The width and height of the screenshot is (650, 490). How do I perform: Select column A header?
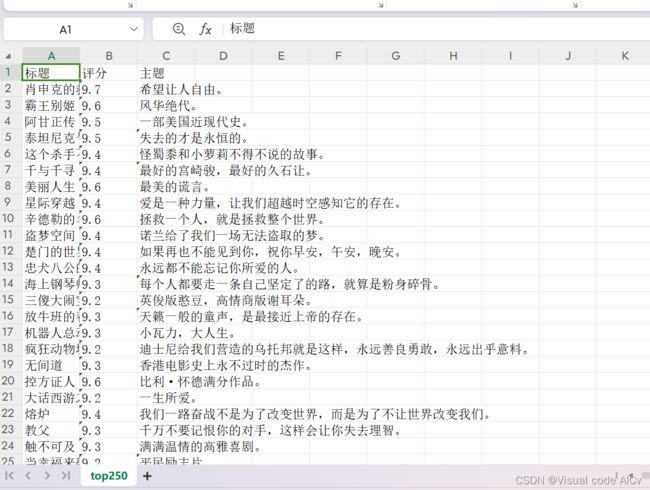[x=51, y=56]
